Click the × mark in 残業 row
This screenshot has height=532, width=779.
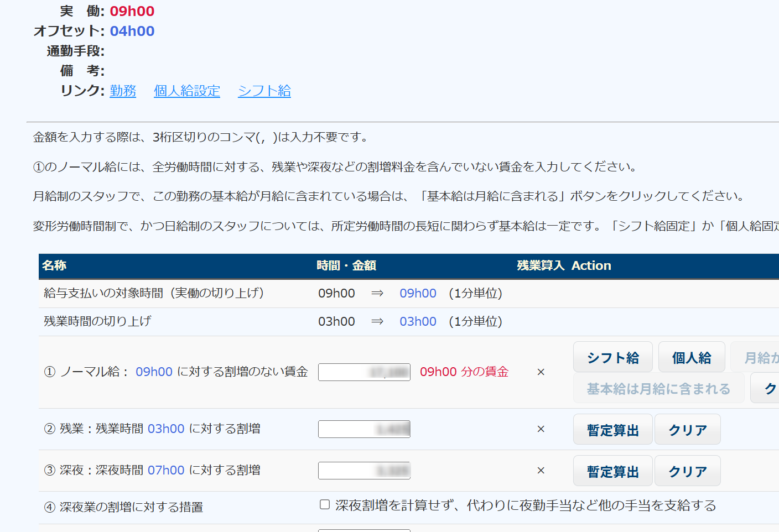(541, 429)
